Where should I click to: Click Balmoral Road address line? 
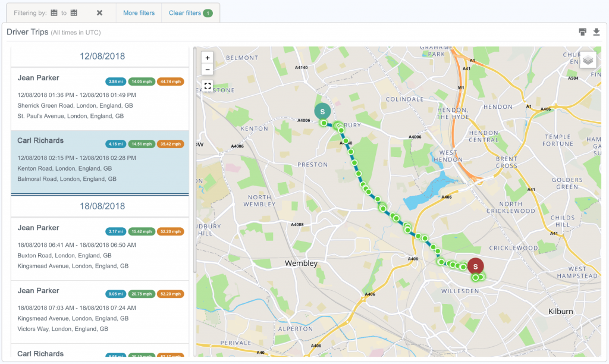(67, 179)
